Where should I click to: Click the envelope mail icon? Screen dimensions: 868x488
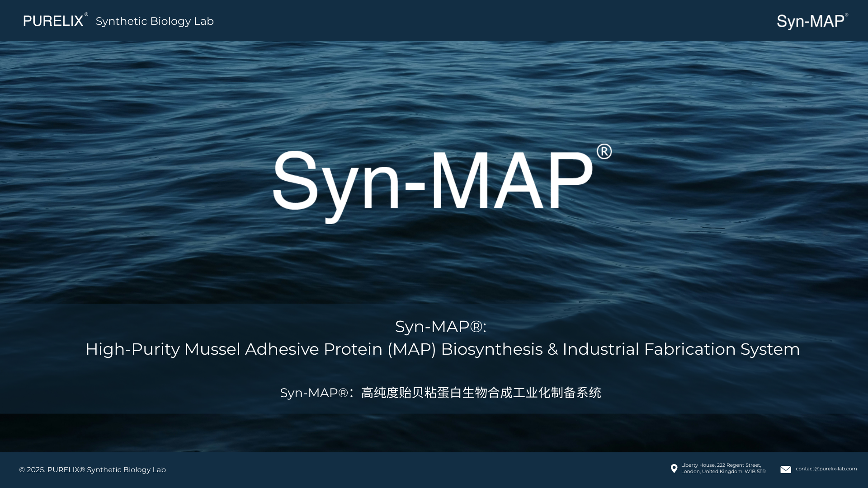pos(786,469)
